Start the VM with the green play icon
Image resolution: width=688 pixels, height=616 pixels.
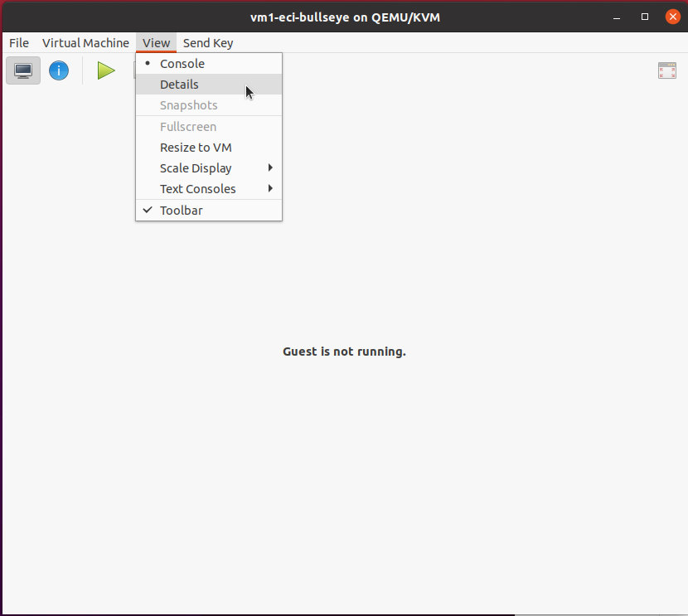(x=106, y=70)
